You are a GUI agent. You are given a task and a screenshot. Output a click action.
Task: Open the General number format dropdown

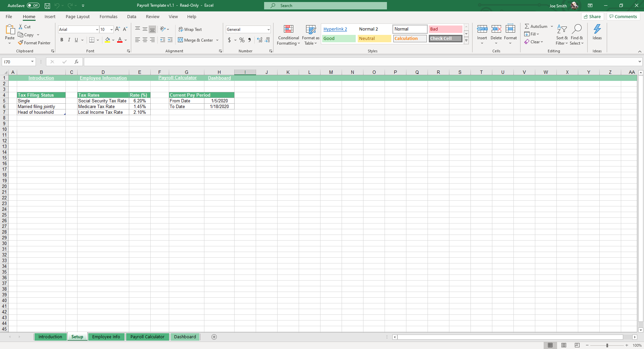268,30
